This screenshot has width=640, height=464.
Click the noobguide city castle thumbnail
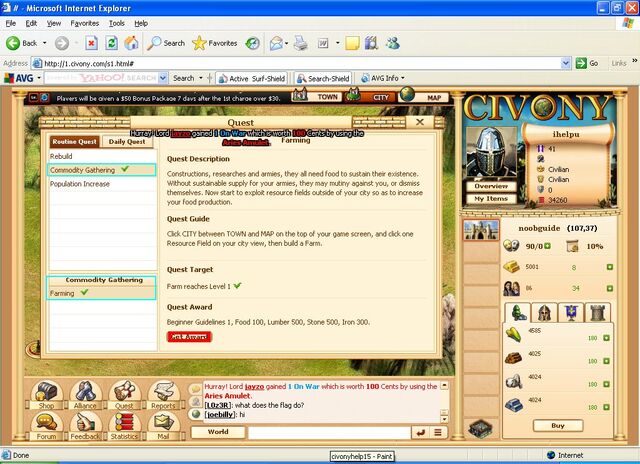click(481, 230)
